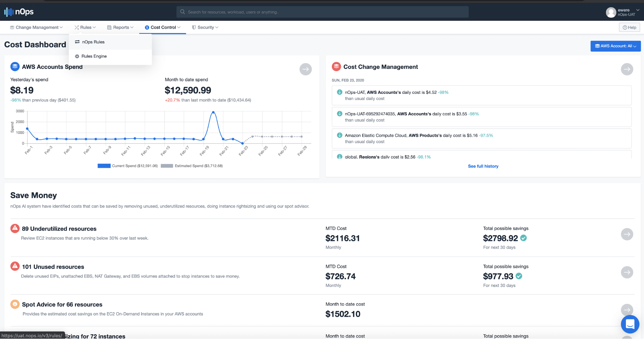Screen dimensions: 644x339
Task: Click Amazon Elastic Compute Cloud down-arrow icon
Action: [340, 135]
